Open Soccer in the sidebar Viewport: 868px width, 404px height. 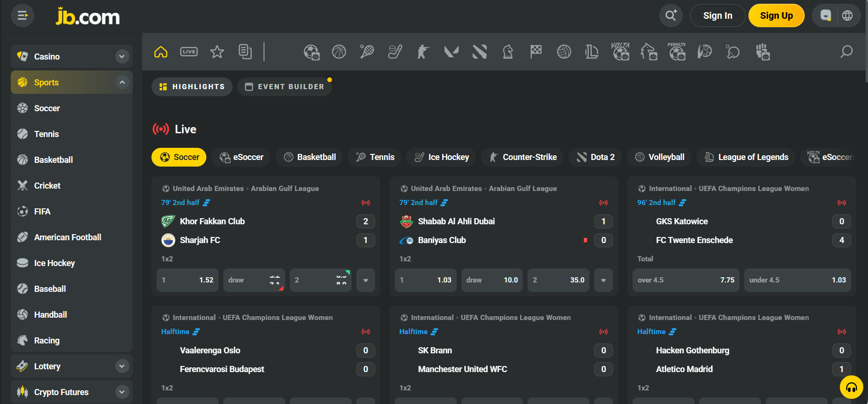(72, 108)
